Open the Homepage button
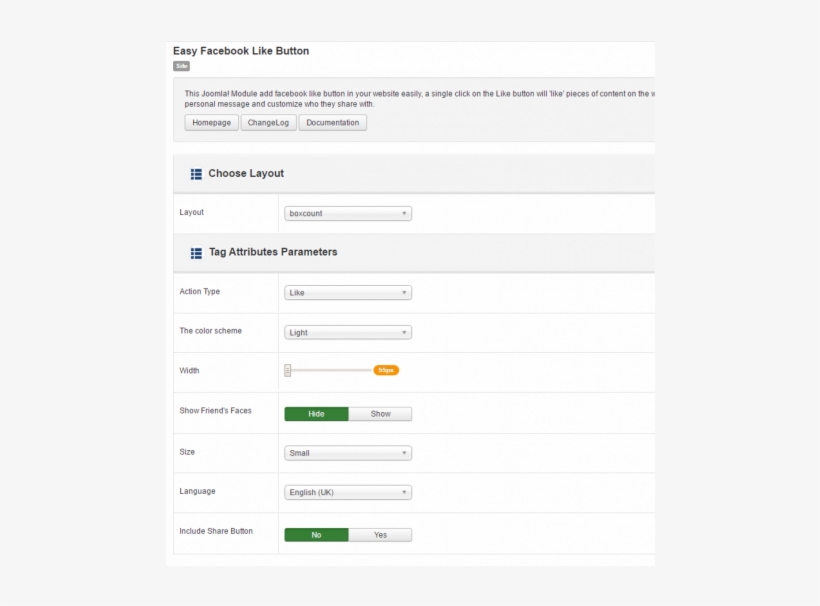Image resolution: width=820 pixels, height=606 pixels. 211,122
